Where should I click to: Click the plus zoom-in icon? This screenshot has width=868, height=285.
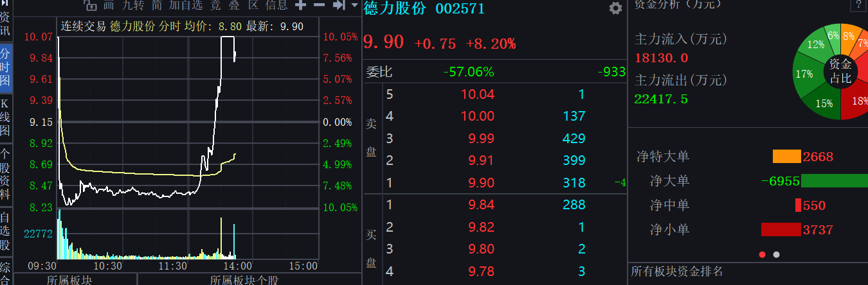(x=300, y=6)
